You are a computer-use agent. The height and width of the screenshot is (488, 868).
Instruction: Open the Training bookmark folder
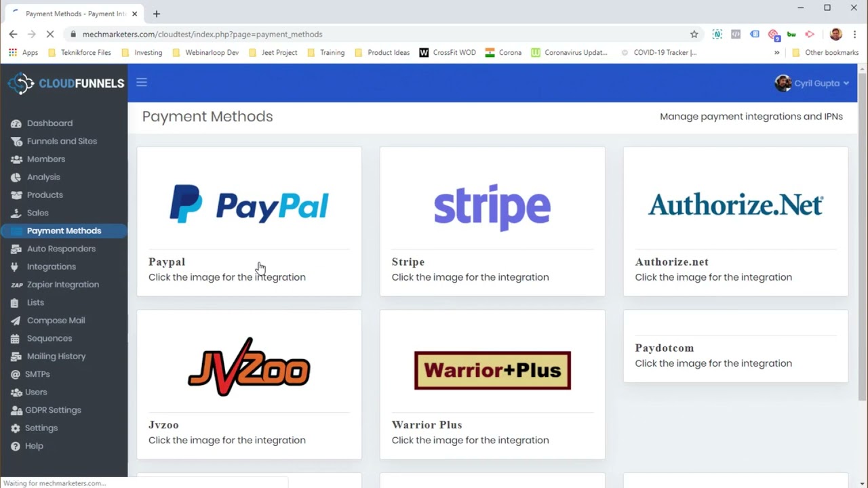(x=325, y=52)
